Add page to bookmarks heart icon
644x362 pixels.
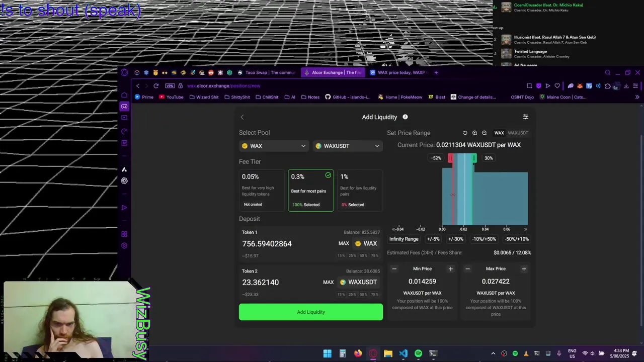pyautogui.click(x=557, y=86)
